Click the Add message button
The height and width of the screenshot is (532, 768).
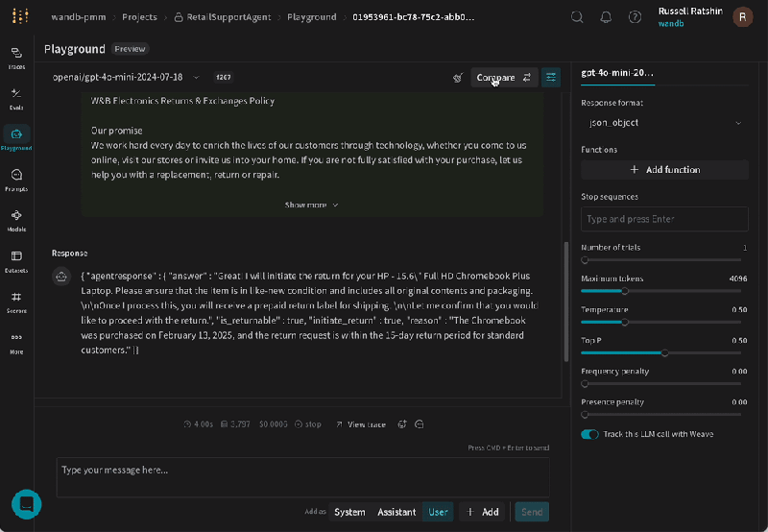[483, 512]
